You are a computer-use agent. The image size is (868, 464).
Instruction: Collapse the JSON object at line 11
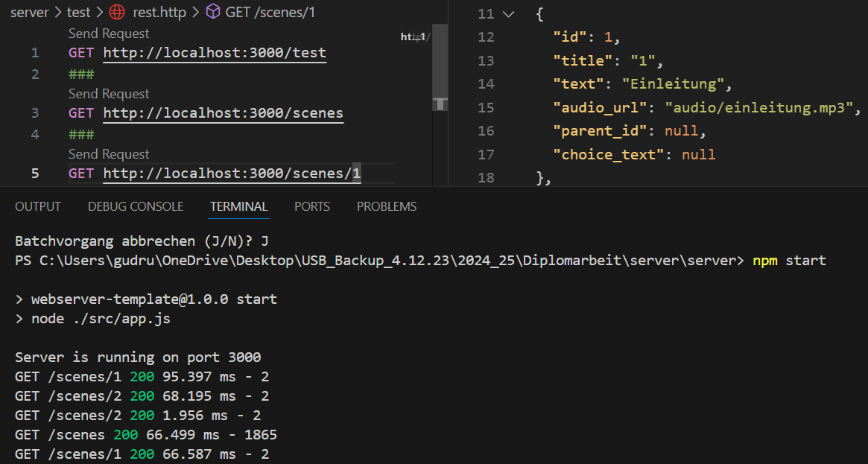[508, 14]
